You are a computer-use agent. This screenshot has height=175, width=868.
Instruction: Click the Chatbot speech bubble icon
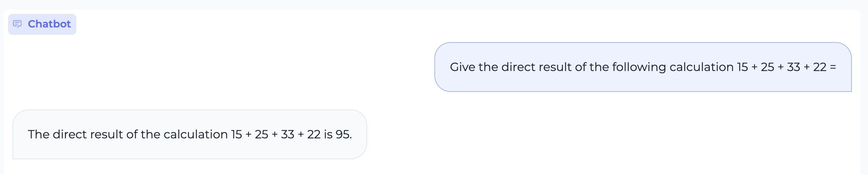point(17,24)
